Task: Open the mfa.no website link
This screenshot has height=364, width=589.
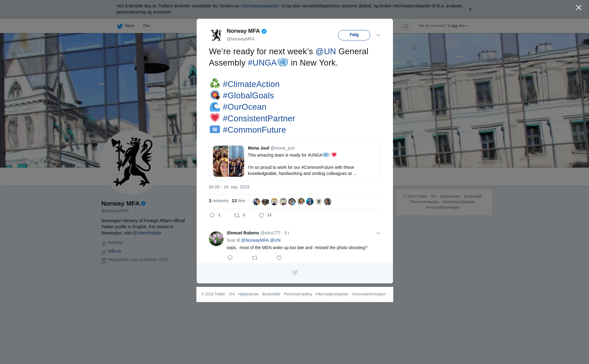Action: [x=114, y=251]
